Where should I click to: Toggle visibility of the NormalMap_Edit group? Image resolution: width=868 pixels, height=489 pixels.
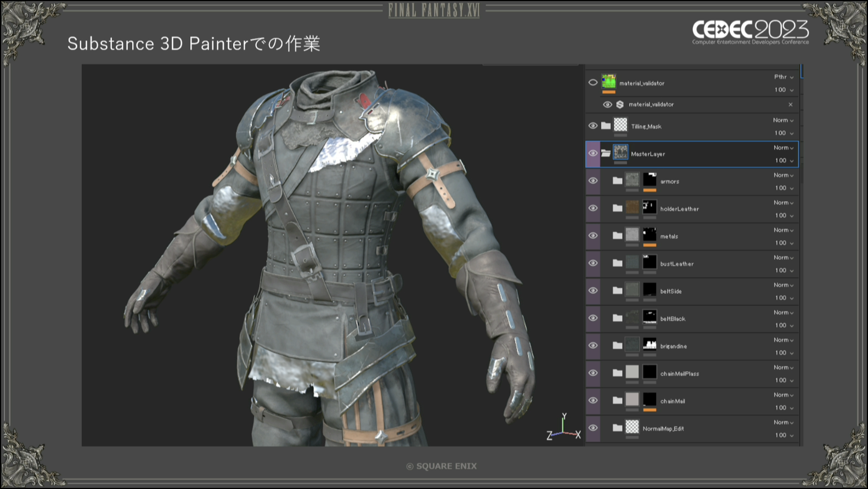coord(593,427)
